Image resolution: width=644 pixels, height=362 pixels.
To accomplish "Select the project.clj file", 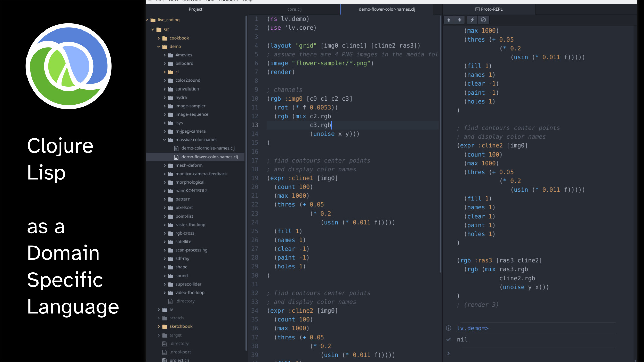I will (x=179, y=360).
